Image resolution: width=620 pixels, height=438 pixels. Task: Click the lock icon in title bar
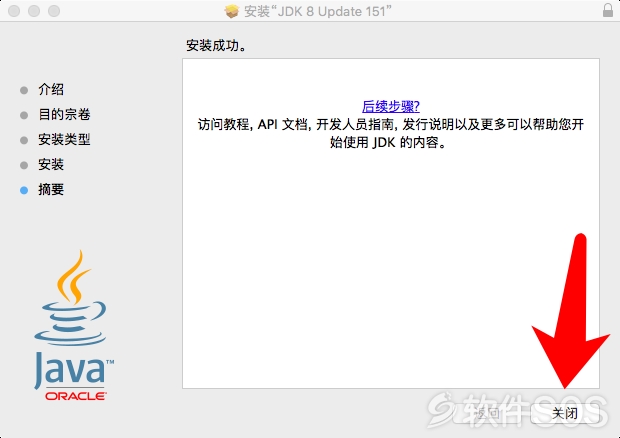[608, 11]
